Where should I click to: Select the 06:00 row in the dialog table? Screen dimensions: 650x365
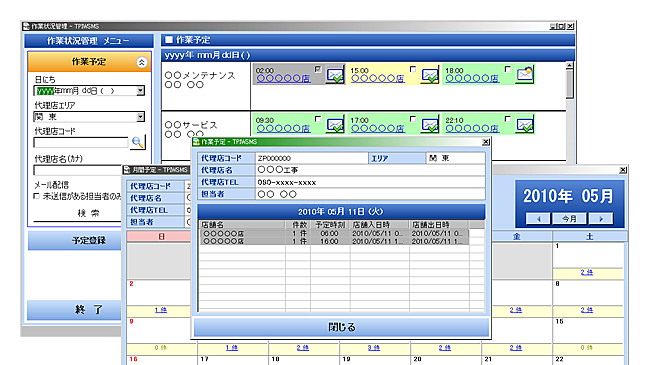click(x=334, y=234)
